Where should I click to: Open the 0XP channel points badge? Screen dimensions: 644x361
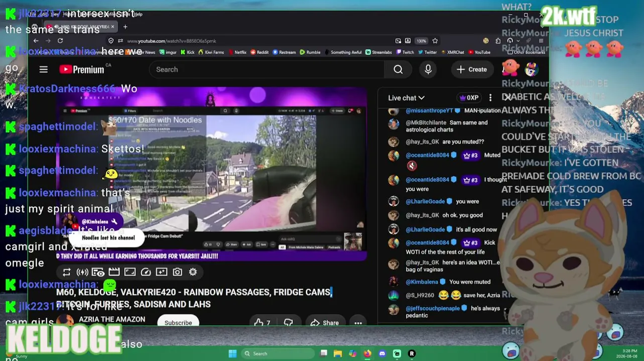[x=469, y=98]
